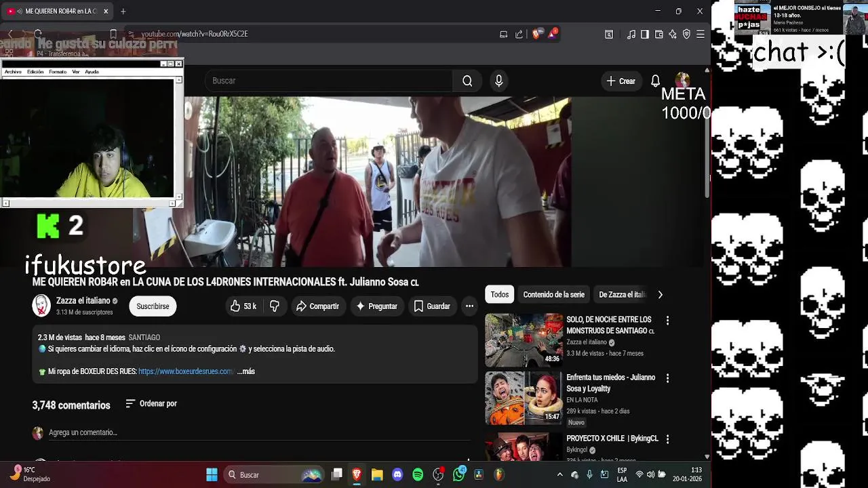Open Ver menu in the webcam window

pos(76,72)
